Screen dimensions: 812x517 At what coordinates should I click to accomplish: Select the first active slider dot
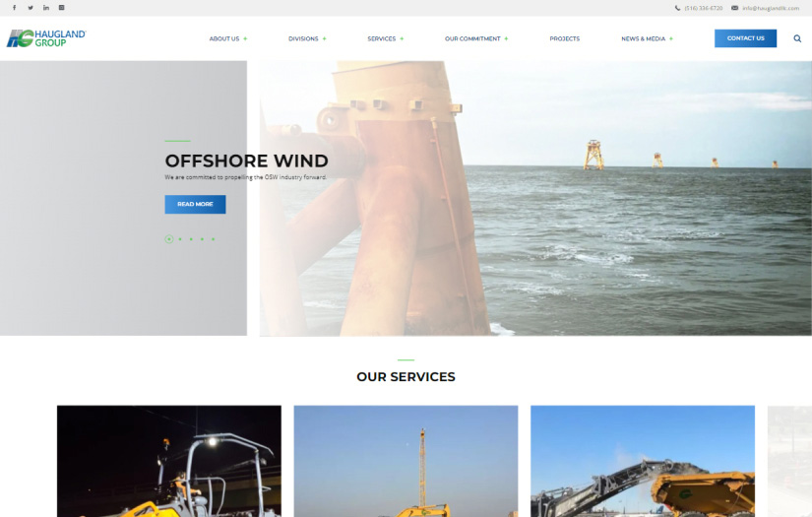point(169,239)
